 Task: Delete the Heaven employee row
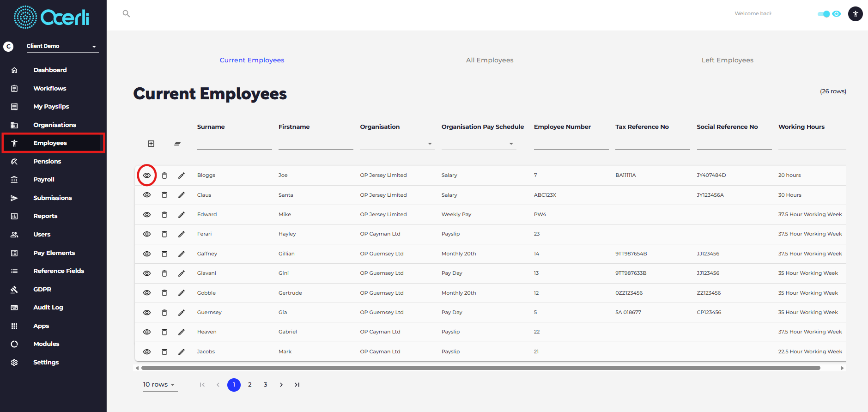(164, 332)
